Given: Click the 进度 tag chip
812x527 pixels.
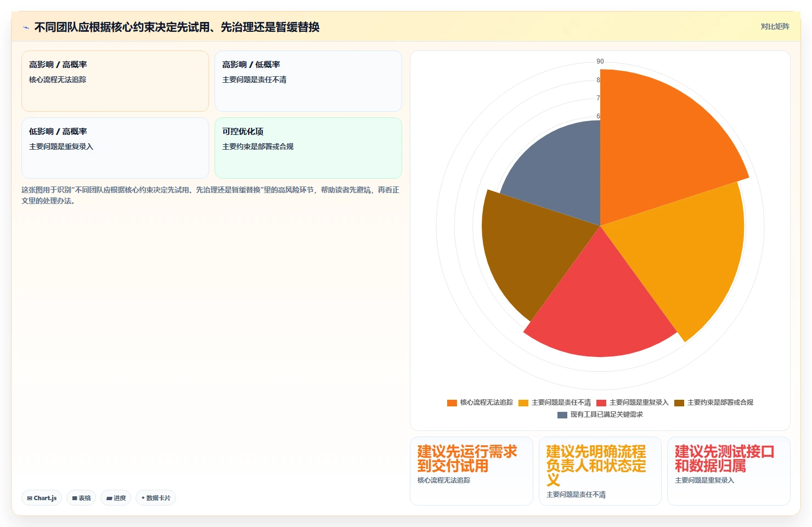Looking at the screenshot, I should pos(116,498).
